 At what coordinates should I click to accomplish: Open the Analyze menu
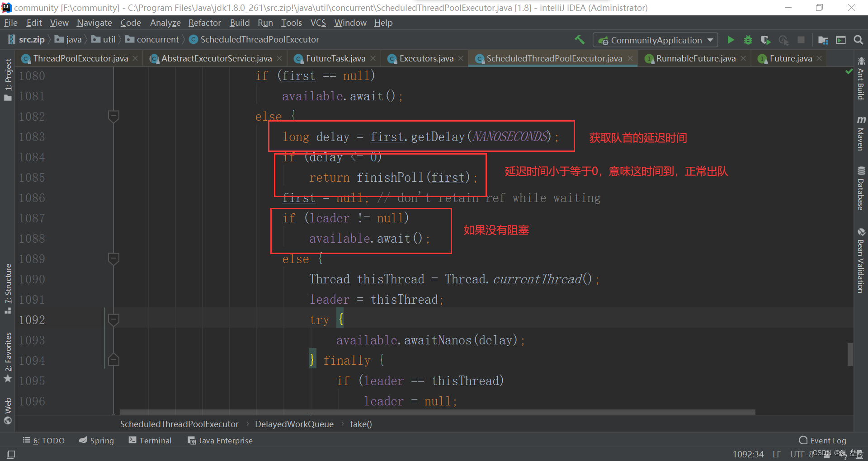pos(165,23)
